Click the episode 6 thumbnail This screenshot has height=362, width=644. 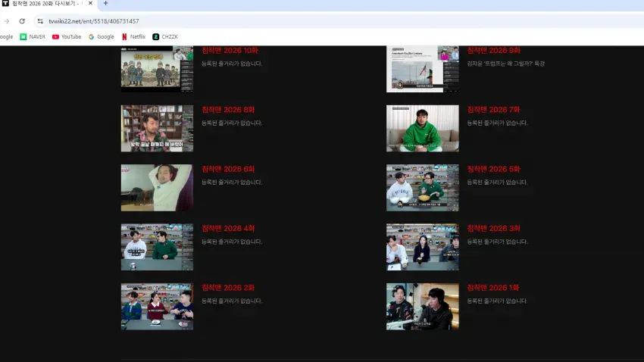pyautogui.click(x=157, y=188)
